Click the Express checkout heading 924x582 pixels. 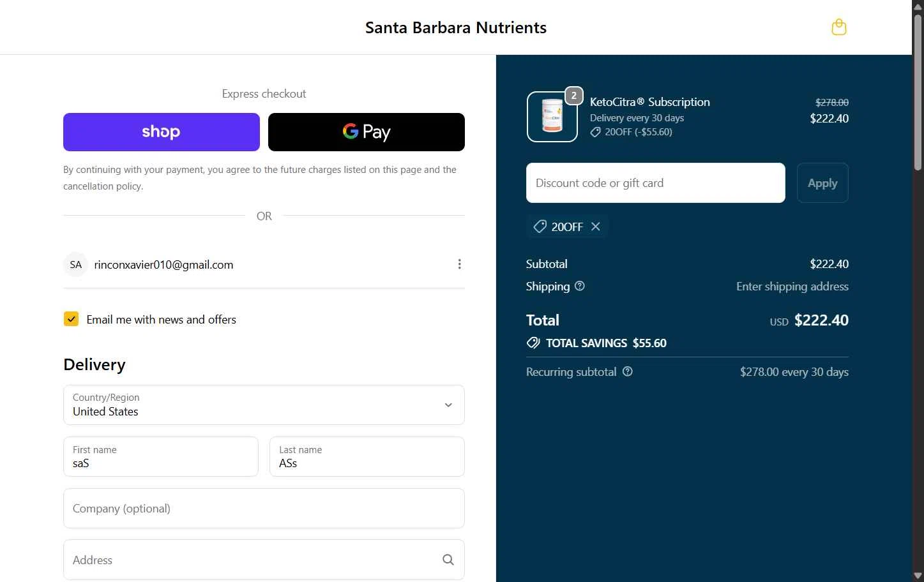tap(264, 94)
